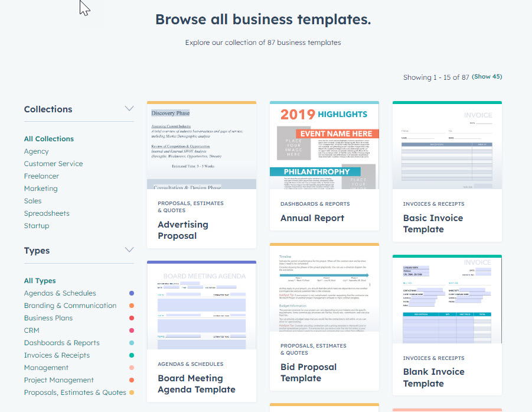Image resolution: width=532 pixels, height=412 pixels.
Task: Select the Agency collection filter
Action: point(37,151)
